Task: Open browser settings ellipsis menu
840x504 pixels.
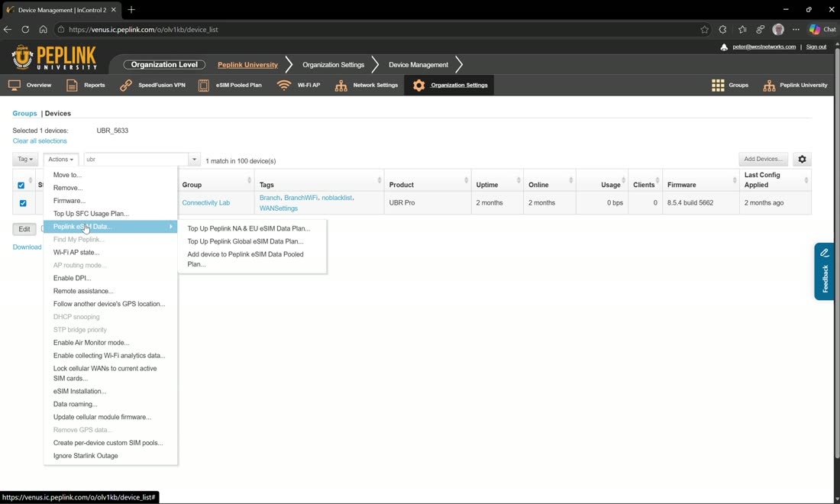Action: click(796, 30)
